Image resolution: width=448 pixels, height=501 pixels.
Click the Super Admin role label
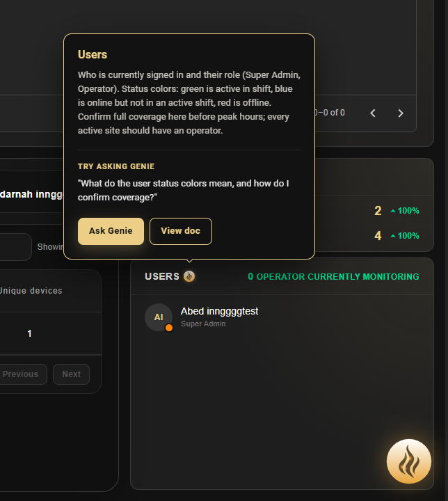pyautogui.click(x=203, y=324)
